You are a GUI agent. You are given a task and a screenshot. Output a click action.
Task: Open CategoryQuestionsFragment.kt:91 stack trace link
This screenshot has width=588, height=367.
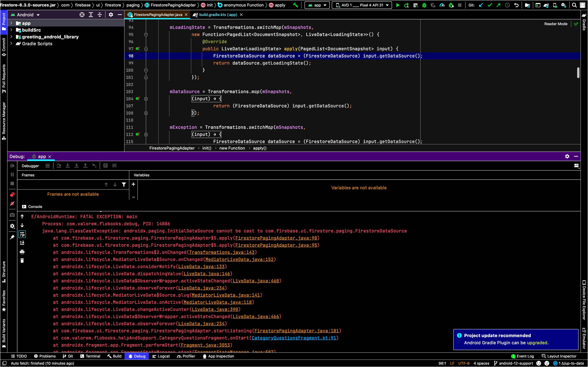294,338
